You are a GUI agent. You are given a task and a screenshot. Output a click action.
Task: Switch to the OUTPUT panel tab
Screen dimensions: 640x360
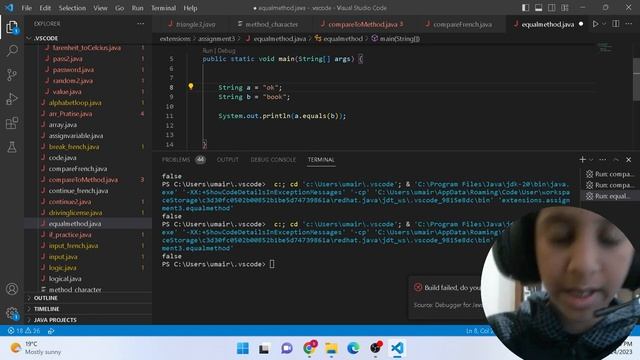coord(227,160)
